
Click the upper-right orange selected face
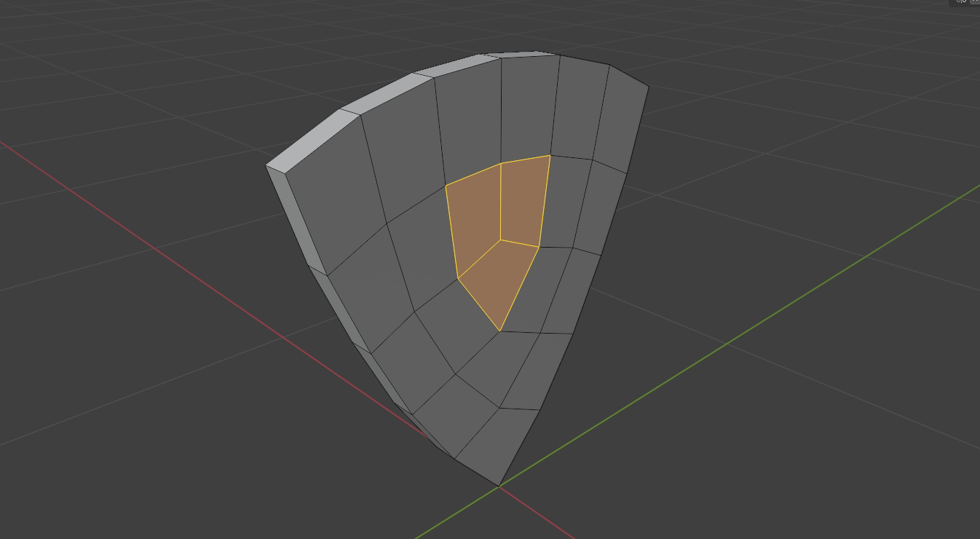[524, 201]
